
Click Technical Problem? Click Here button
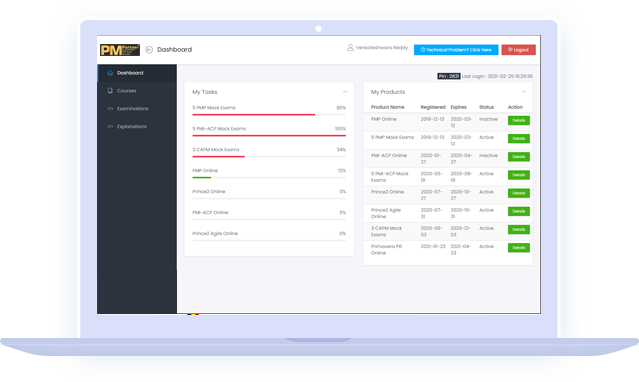coord(456,50)
